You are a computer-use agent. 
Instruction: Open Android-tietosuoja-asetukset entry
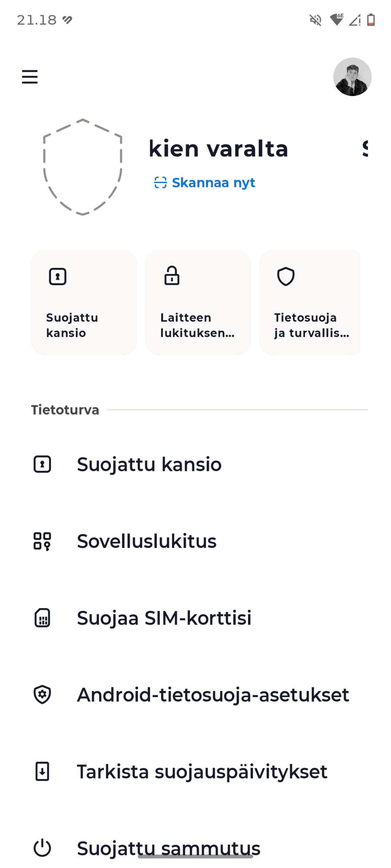click(x=213, y=695)
